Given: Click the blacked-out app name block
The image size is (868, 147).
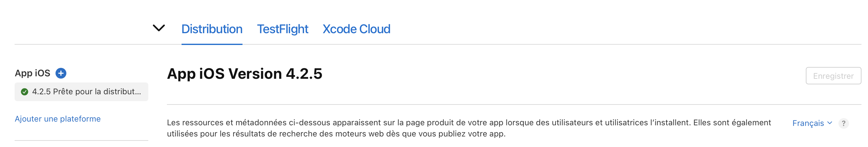Looking at the screenshot, I should coord(78,25).
